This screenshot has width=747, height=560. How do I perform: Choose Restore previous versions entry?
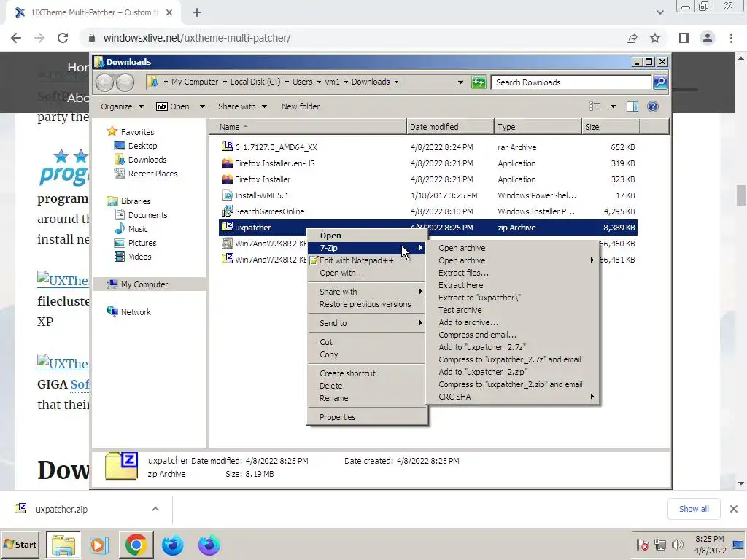click(366, 304)
